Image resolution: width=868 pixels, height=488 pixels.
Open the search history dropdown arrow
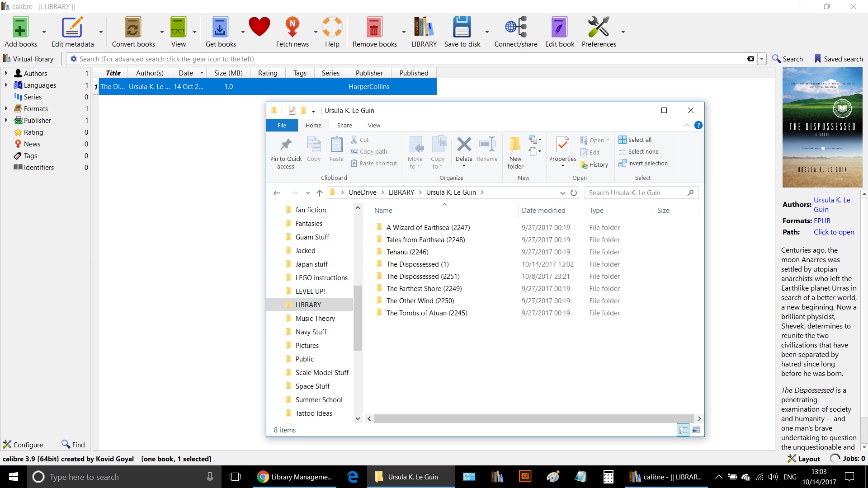click(762, 59)
